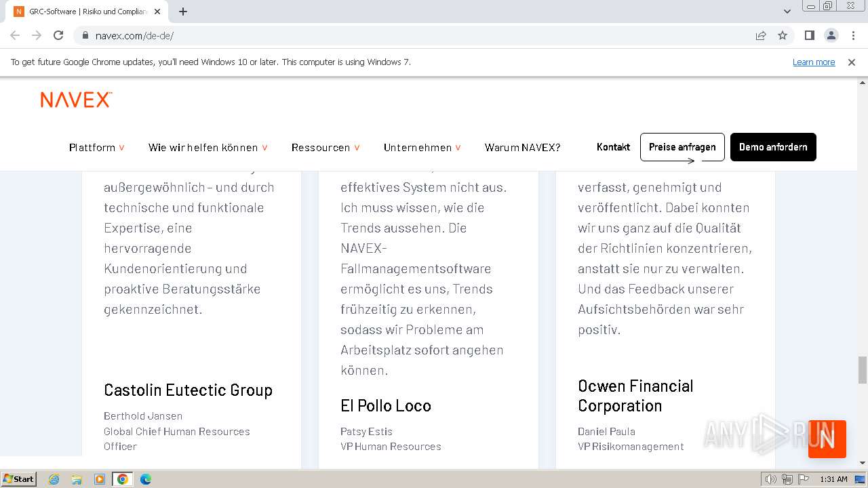The height and width of the screenshot is (488, 868).
Task: Click the name Berthold Jansen
Action: point(143,416)
